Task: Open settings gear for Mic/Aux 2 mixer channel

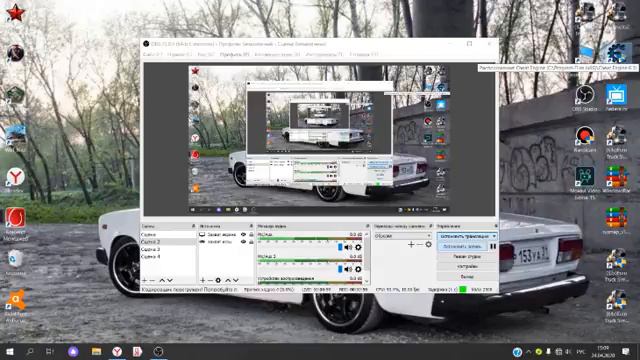Action: coord(358,269)
